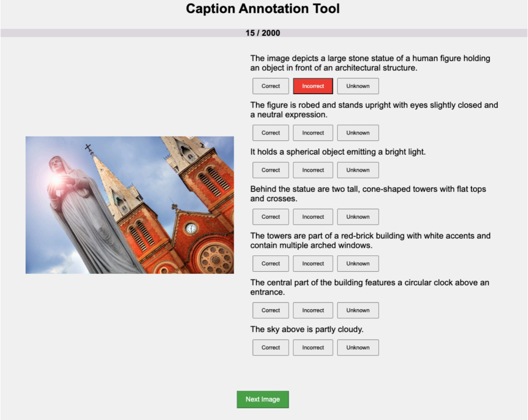The height and width of the screenshot is (420, 528).
Task: Mark the robed figure caption as Correct
Action: click(271, 133)
